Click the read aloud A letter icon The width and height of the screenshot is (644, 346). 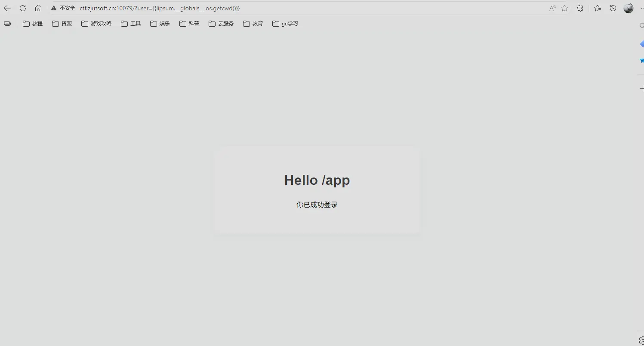pyautogui.click(x=552, y=8)
